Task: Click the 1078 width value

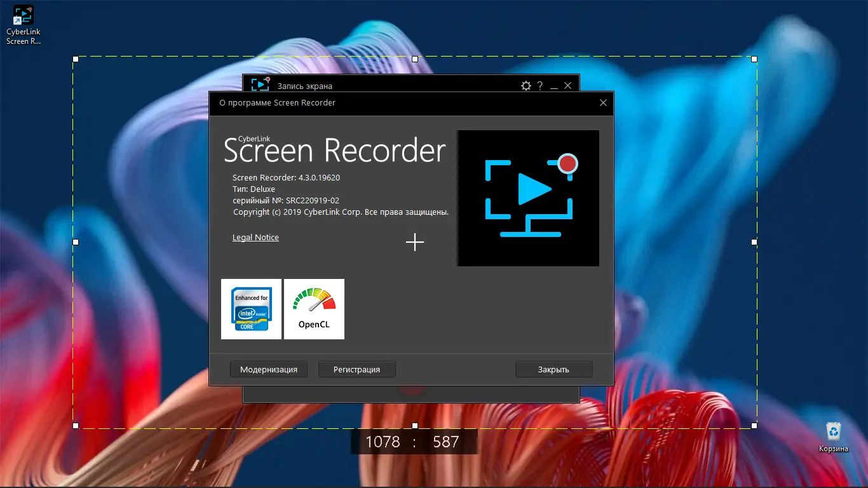Action: click(383, 442)
